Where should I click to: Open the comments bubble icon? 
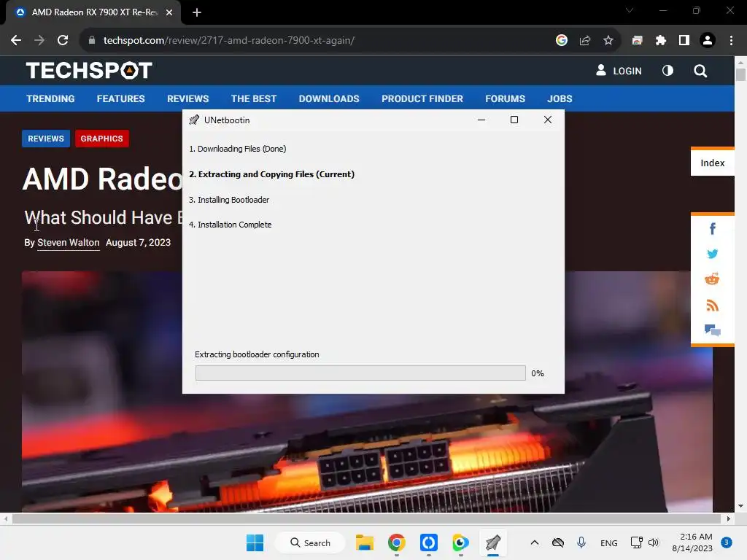click(712, 330)
